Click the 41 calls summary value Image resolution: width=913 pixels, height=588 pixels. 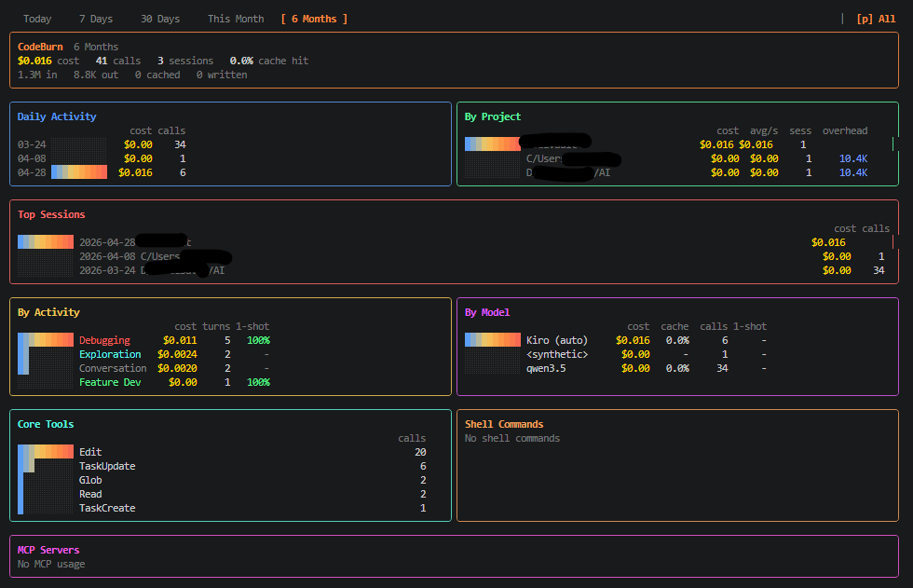[118, 61]
